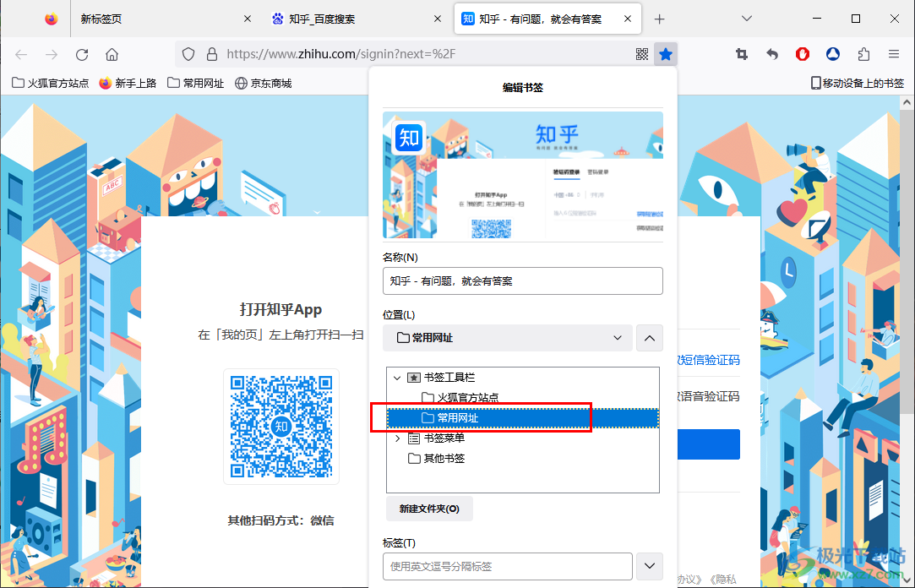Expand the 书签菜单 tree node
This screenshot has height=588, width=915.
point(397,438)
